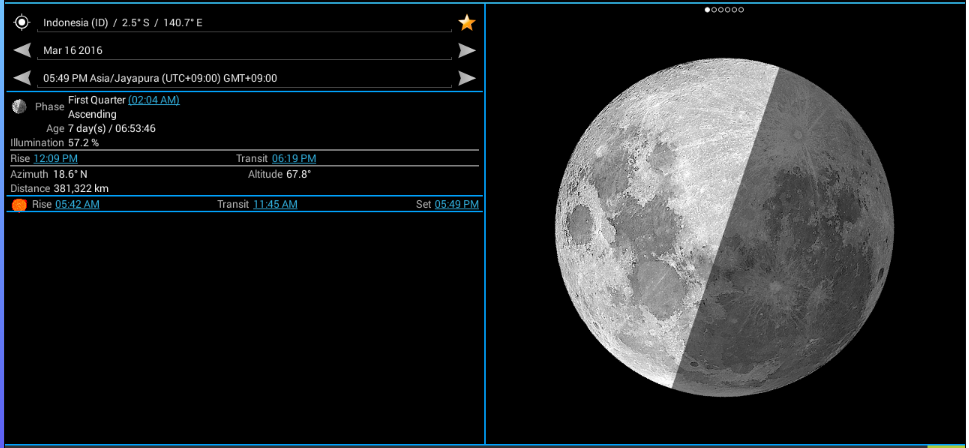Select the first page indicator dot
This screenshot has width=969, height=448.
708,10
